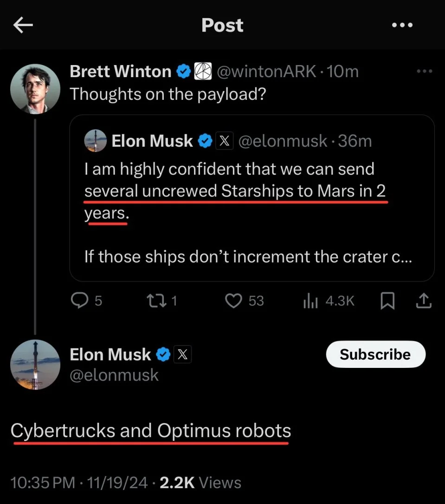
Task: Open the @wintonARK handle link
Action: [x=268, y=72]
